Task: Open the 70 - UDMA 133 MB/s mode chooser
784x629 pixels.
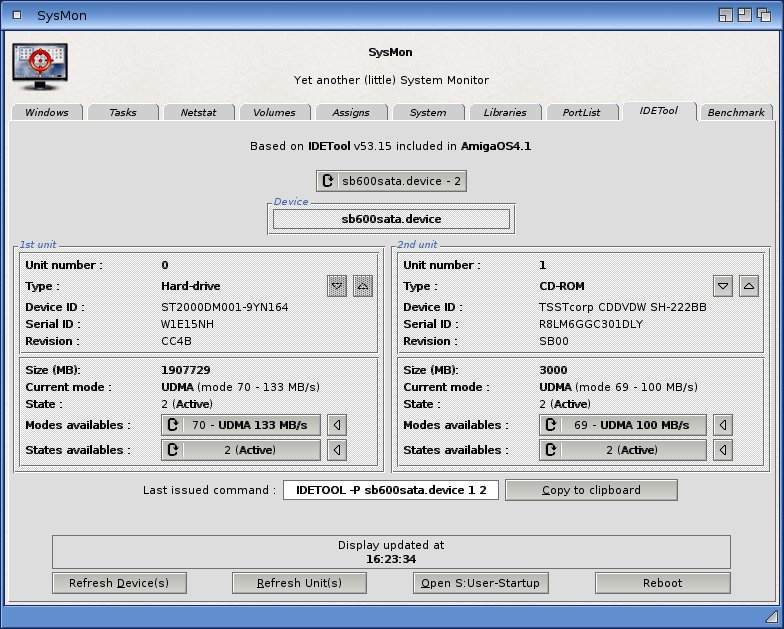Action: [241, 425]
